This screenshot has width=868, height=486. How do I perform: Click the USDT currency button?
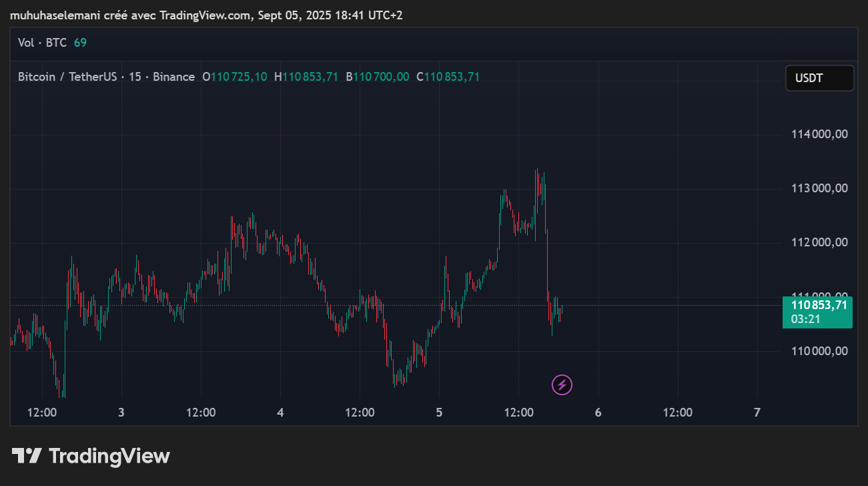[819, 78]
